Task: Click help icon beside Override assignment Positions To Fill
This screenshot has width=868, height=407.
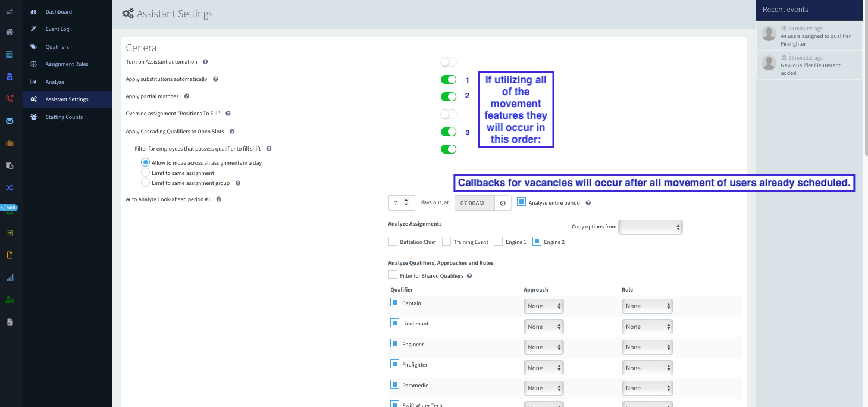Action: click(x=228, y=114)
